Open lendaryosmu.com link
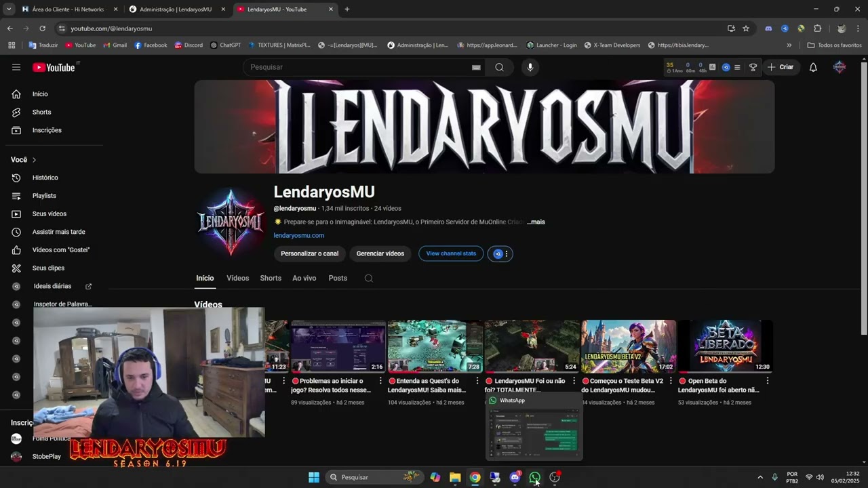This screenshot has width=868, height=488. (x=299, y=235)
